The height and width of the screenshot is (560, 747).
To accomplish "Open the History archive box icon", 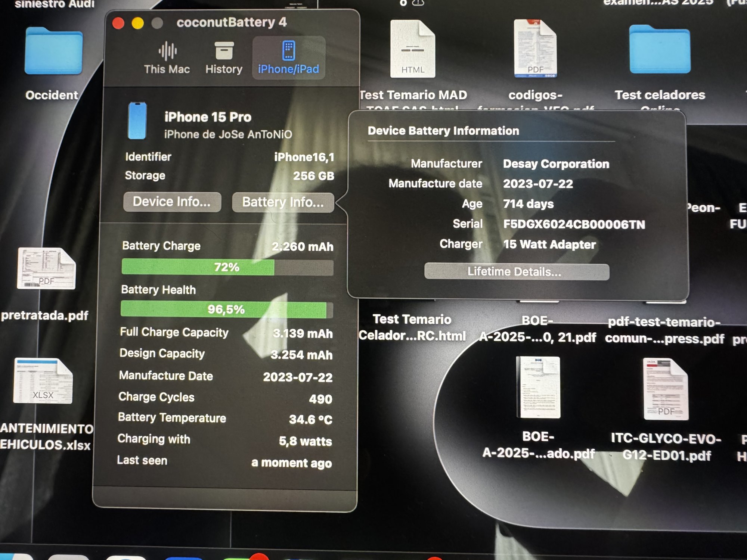I will pyautogui.click(x=224, y=51).
